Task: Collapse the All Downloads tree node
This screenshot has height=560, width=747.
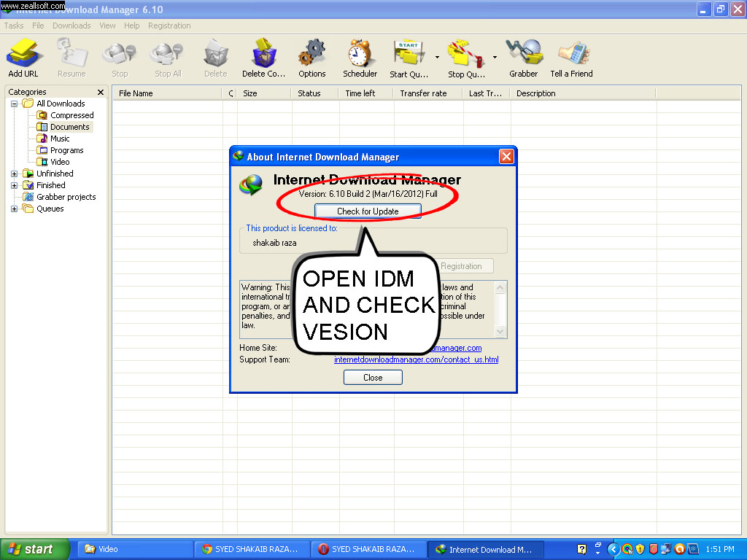Action: (15, 104)
